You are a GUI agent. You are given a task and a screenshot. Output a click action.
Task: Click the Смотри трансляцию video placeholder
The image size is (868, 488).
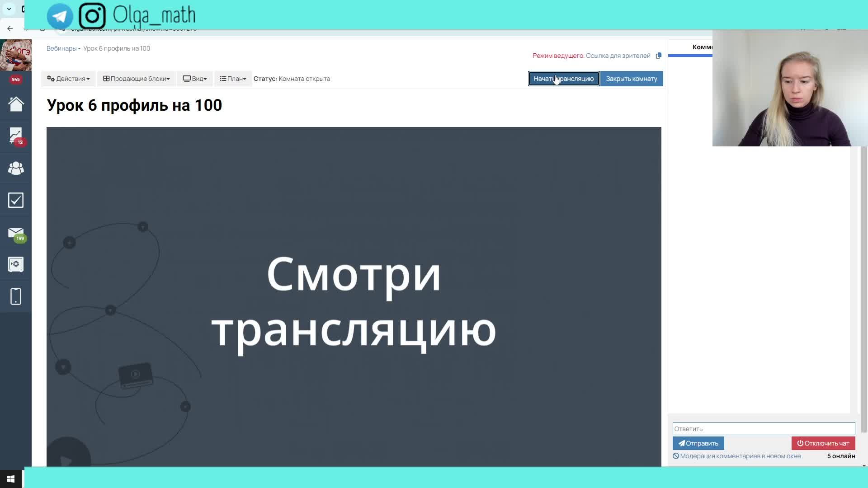354,296
